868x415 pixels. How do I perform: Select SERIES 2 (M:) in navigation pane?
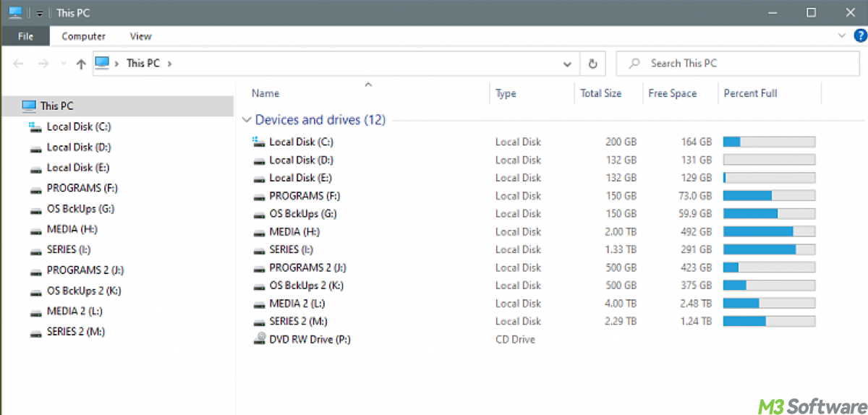pyautogui.click(x=75, y=332)
